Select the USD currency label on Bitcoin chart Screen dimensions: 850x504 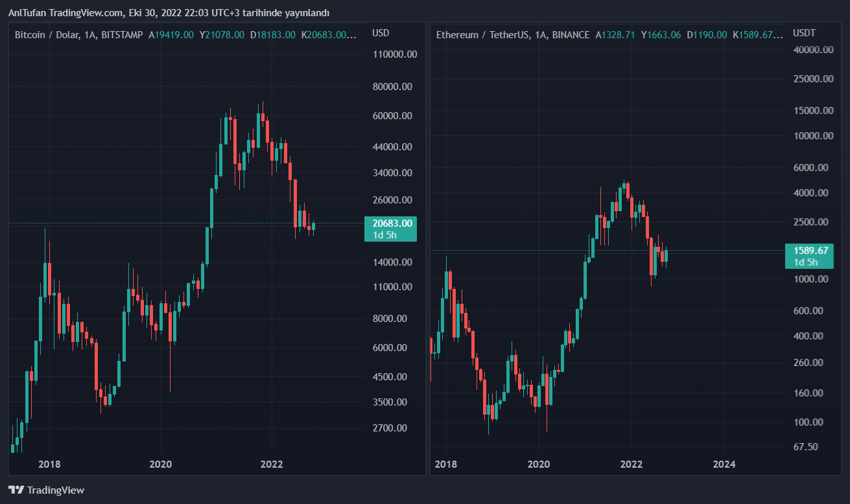point(381,33)
